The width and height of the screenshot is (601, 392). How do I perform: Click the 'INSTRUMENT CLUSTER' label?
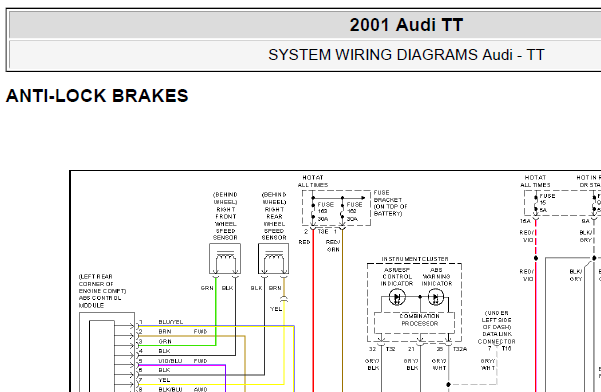pyautogui.click(x=415, y=259)
